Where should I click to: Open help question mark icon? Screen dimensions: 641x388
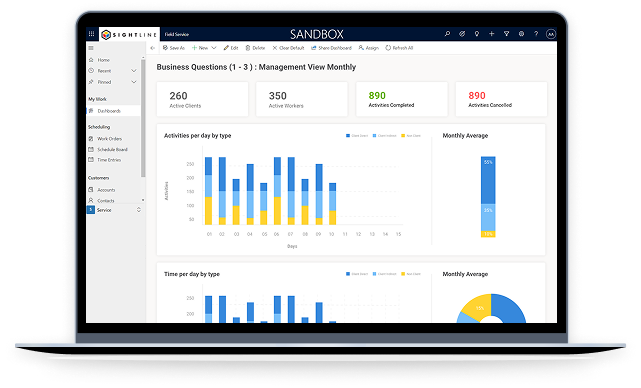[x=536, y=34]
